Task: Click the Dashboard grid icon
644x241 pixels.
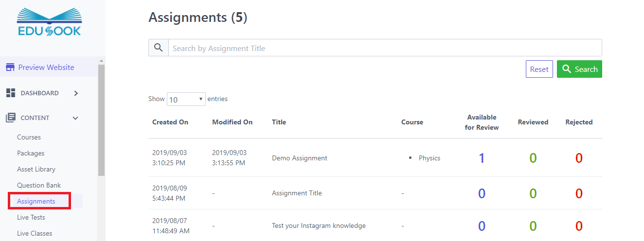Action: click(10, 93)
